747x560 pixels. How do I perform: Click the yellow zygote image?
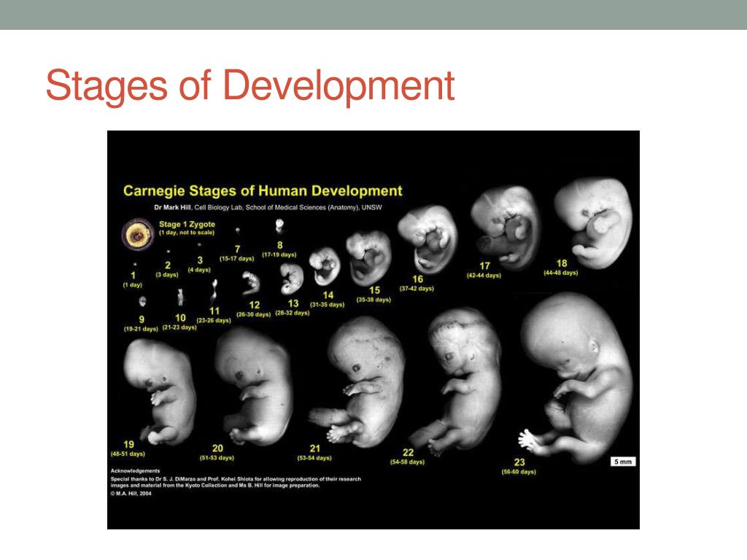pos(137,235)
